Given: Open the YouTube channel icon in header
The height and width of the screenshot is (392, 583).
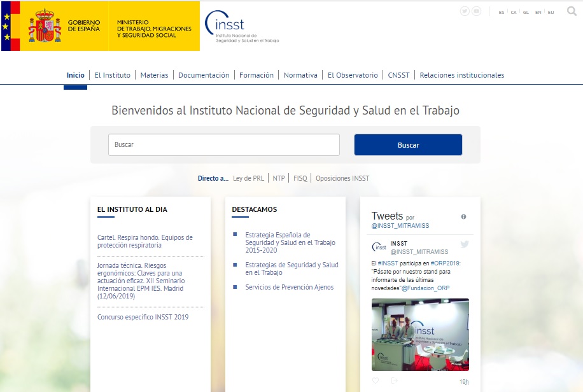Looking at the screenshot, I should click(476, 11).
